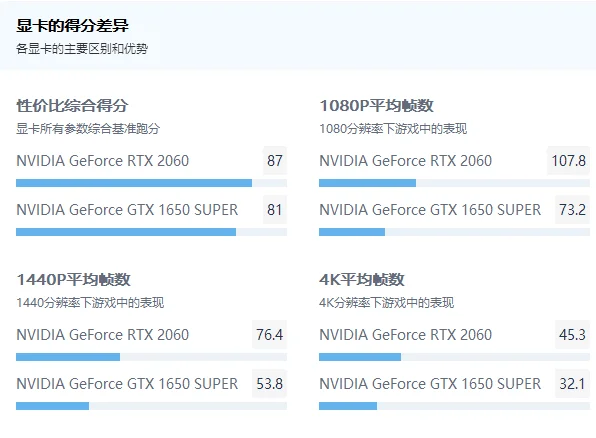Select GTX 1650 SUPER label under 1440P平均帧数

point(127,384)
